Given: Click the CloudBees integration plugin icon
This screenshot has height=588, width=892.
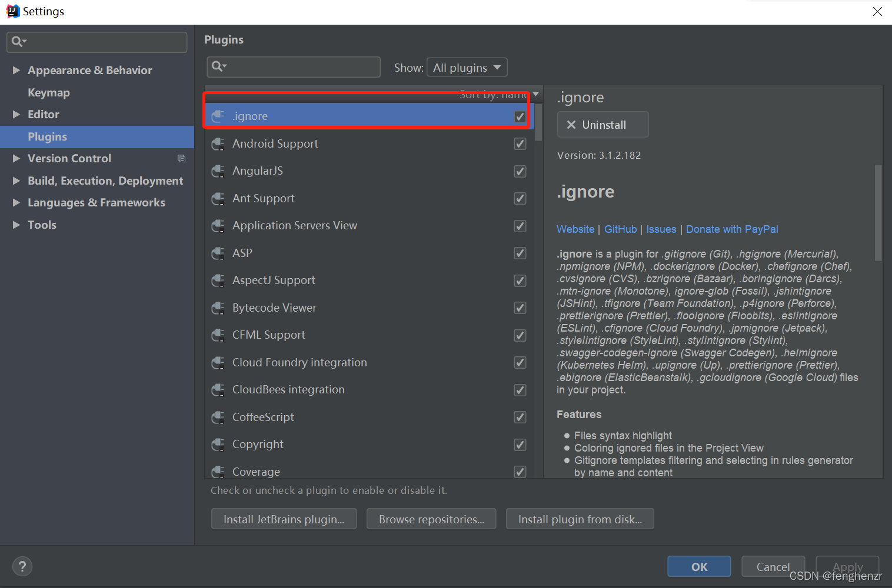Looking at the screenshot, I should [x=218, y=390].
